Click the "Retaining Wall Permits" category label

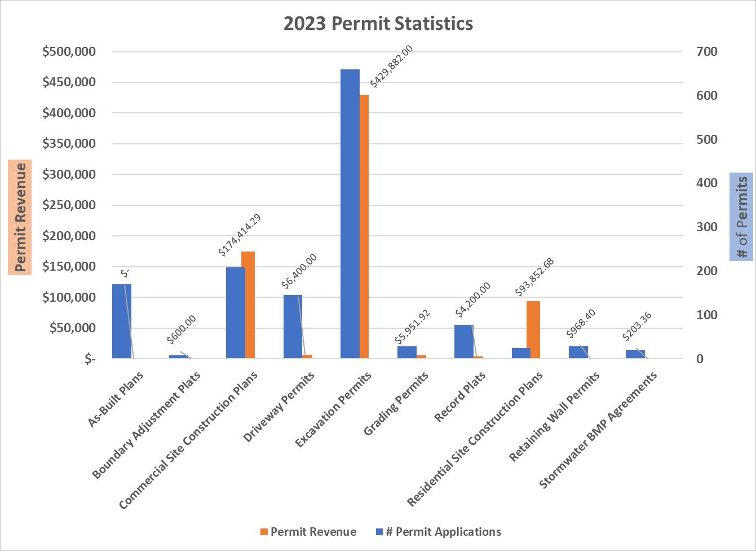coord(554,416)
